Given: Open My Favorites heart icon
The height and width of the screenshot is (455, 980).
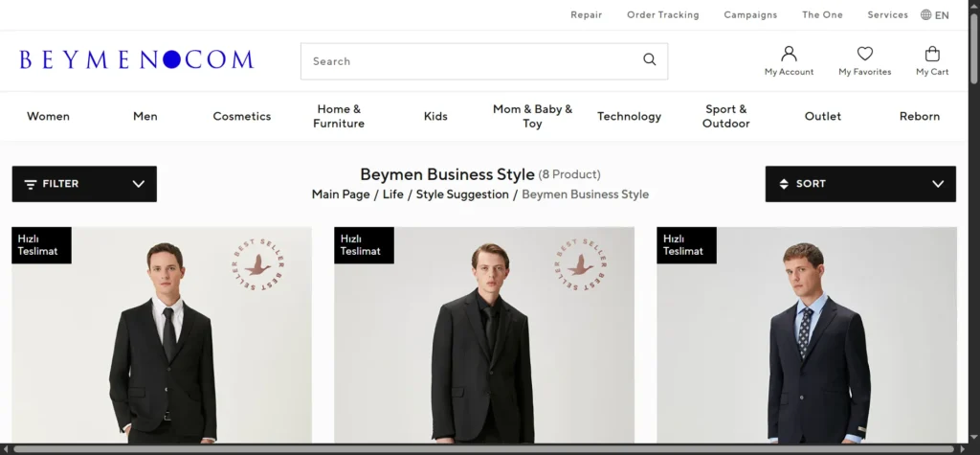Looking at the screenshot, I should click(865, 54).
